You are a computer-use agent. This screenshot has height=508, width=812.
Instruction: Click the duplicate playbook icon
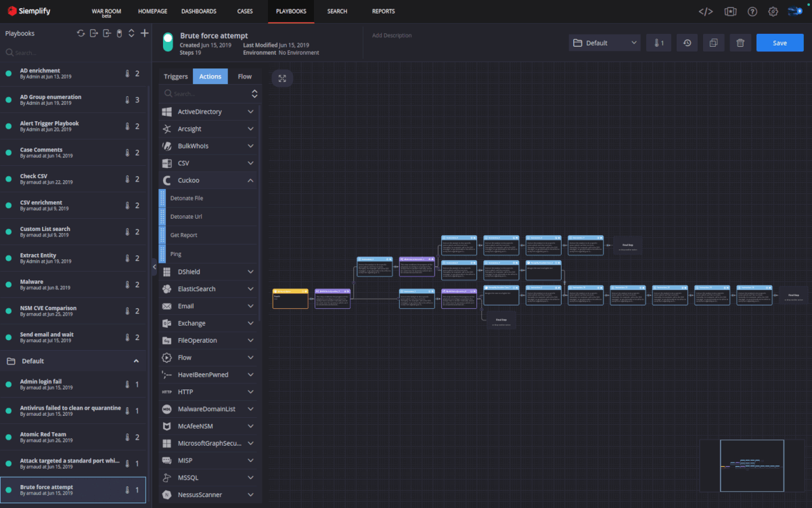(713, 43)
